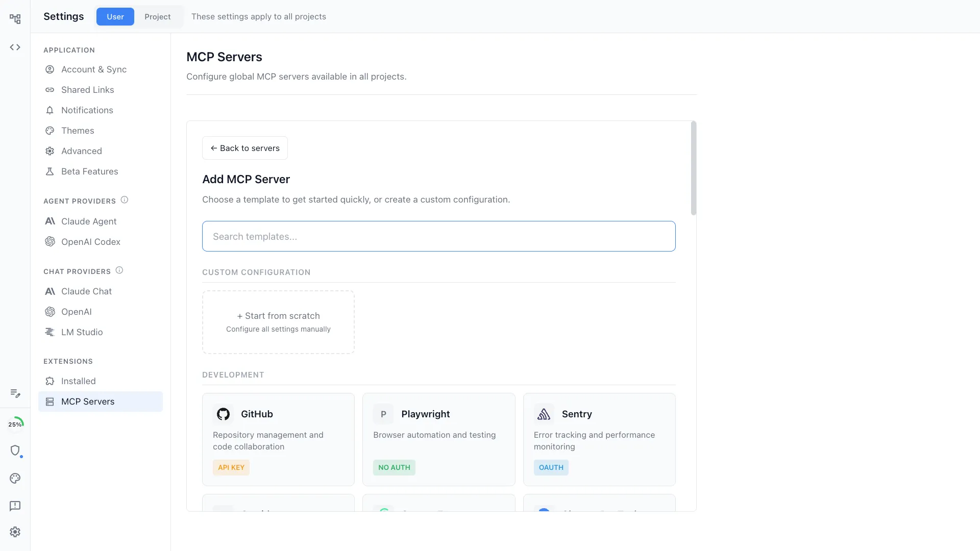Image resolution: width=980 pixels, height=551 pixels.
Task: Click the shield icon in left rail
Action: (x=15, y=450)
